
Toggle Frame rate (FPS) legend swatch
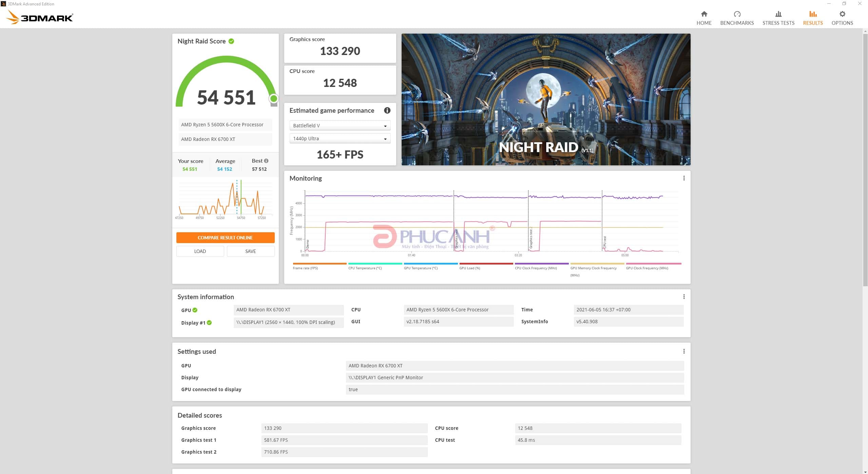[320, 263]
